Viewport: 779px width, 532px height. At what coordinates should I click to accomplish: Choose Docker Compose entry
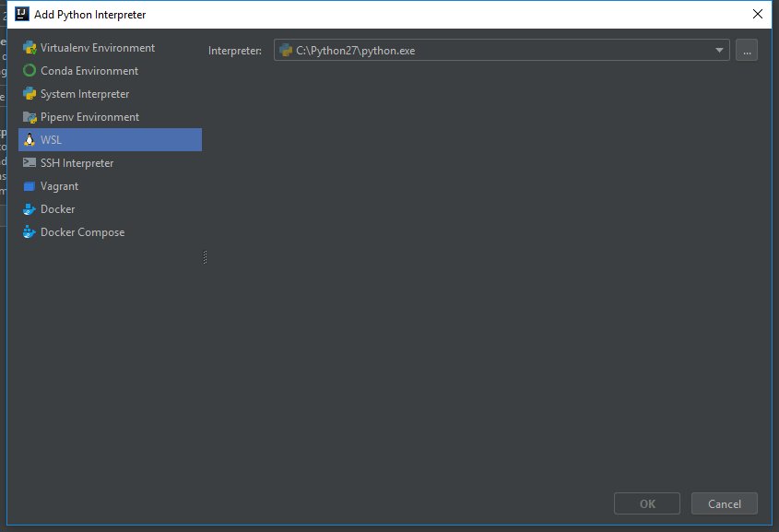click(x=111, y=232)
